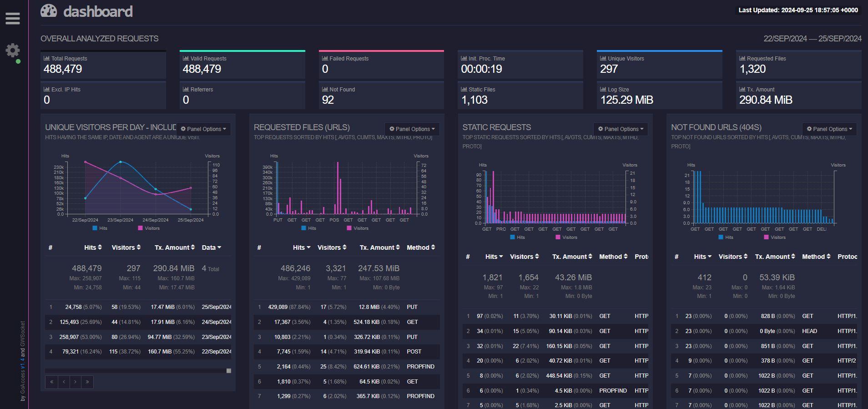Image resolution: width=868 pixels, height=409 pixels.
Task: Click the Visitors pink legend swatch in Not Found chart
Action: coord(766,237)
